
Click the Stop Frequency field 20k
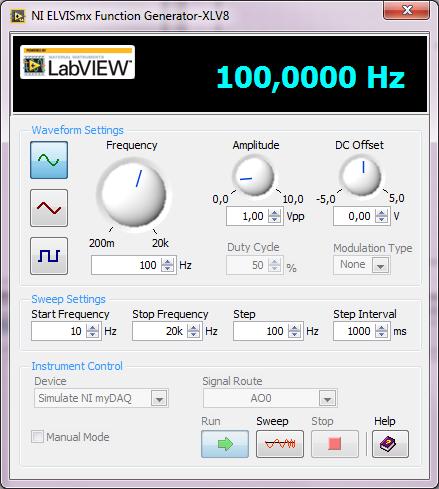pos(160,331)
